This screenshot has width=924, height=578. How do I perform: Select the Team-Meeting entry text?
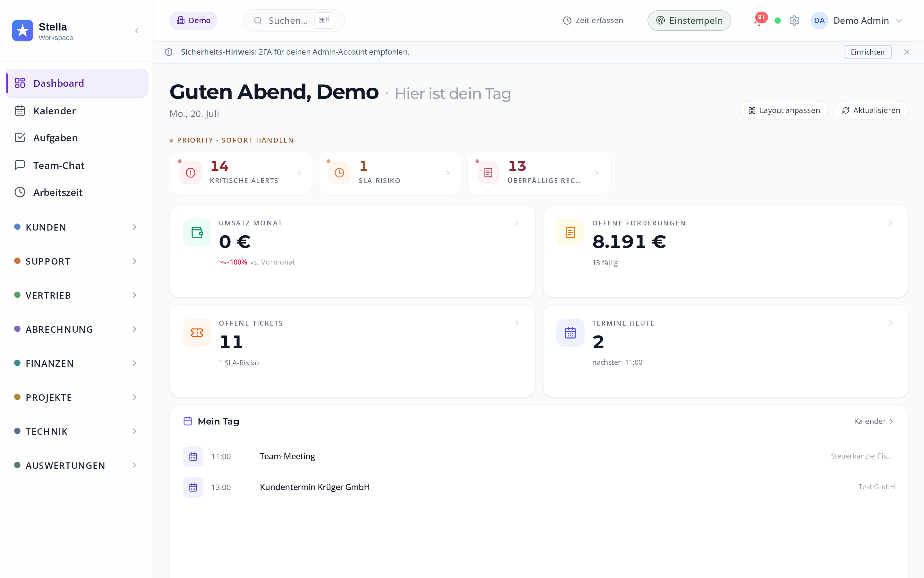pyautogui.click(x=287, y=456)
